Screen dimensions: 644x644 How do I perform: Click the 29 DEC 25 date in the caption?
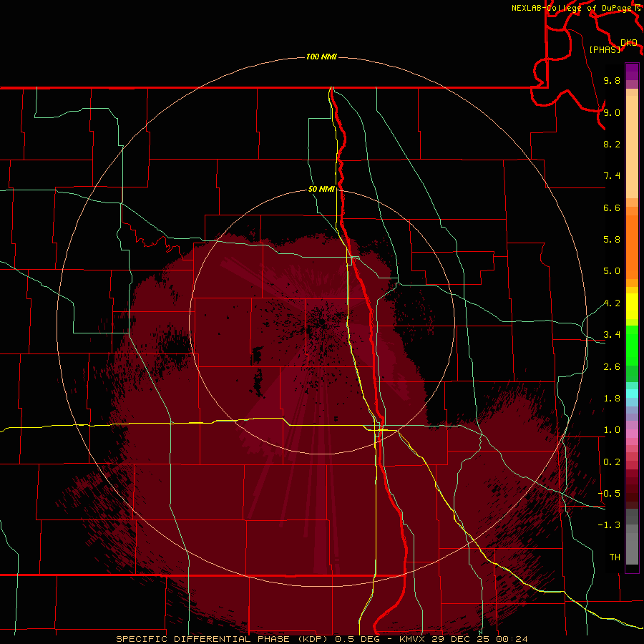[x=459, y=639]
